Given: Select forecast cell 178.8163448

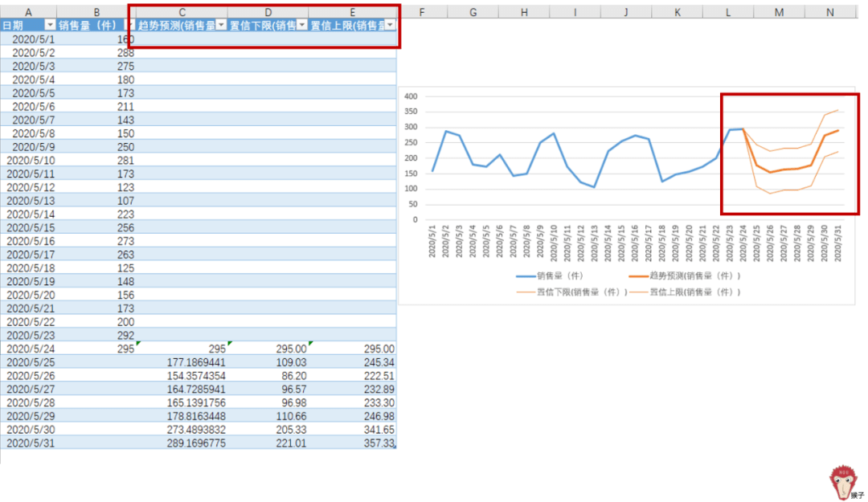Looking at the screenshot, I should 182,416.
